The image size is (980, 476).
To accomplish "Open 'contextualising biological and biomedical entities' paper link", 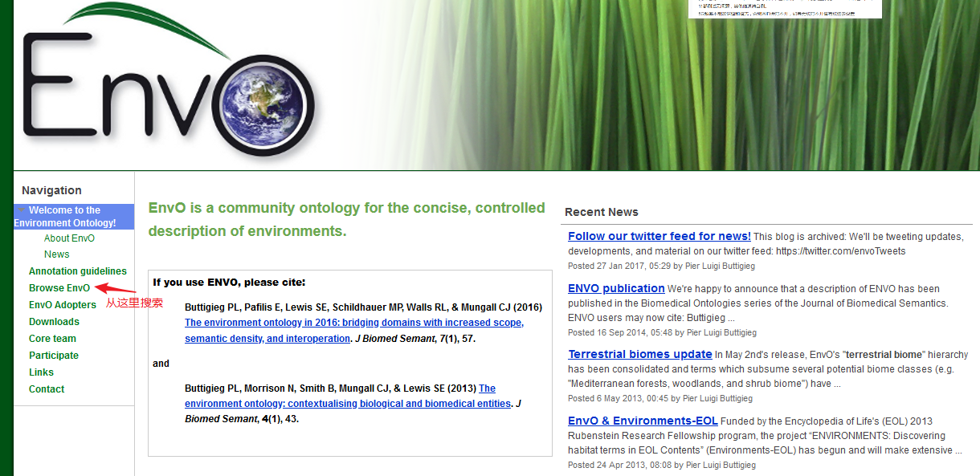I will (348, 396).
